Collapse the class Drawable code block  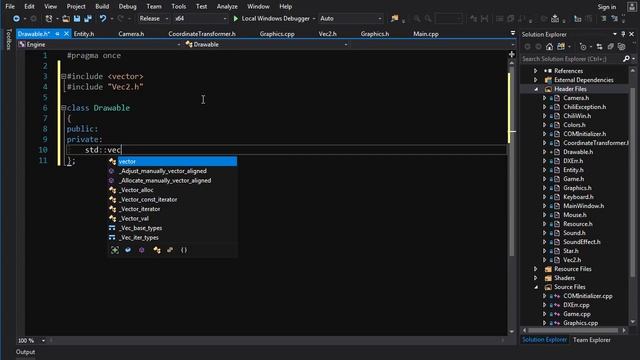[x=63, y=108]
